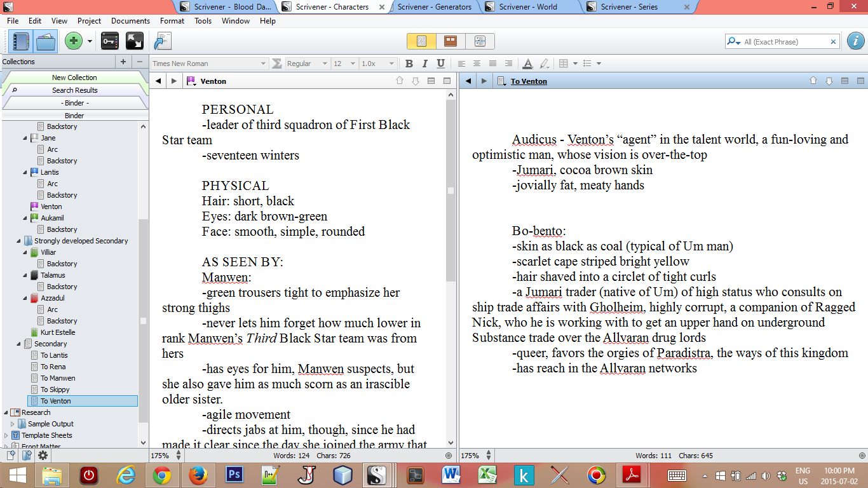Viewport: 868px width, 488px height.
Task: Collapse the Lantis character item
Action: (25, 172)
